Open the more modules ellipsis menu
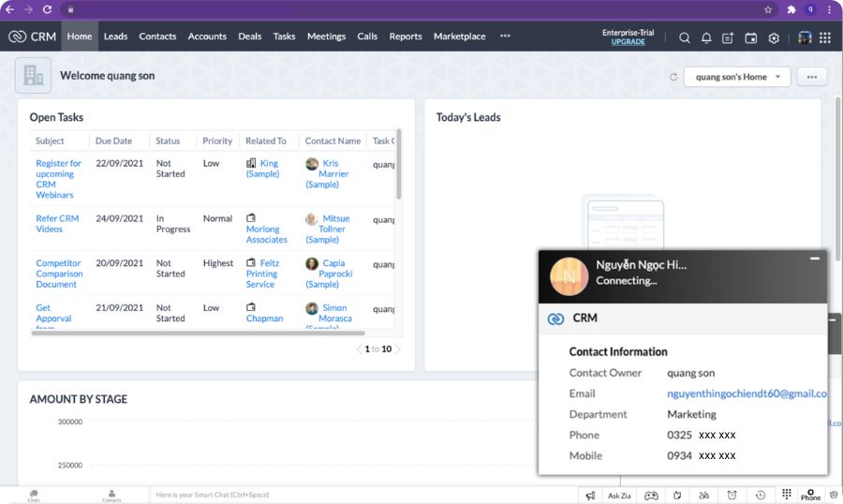The image size is (843, 504). pyautogui.click(x=505, y=37)
